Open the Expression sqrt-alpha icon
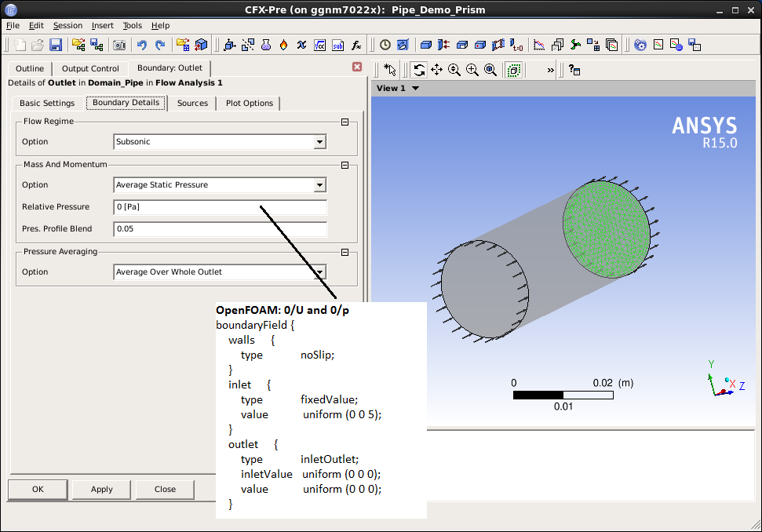 pyautogui.click(x=319, y=46)
